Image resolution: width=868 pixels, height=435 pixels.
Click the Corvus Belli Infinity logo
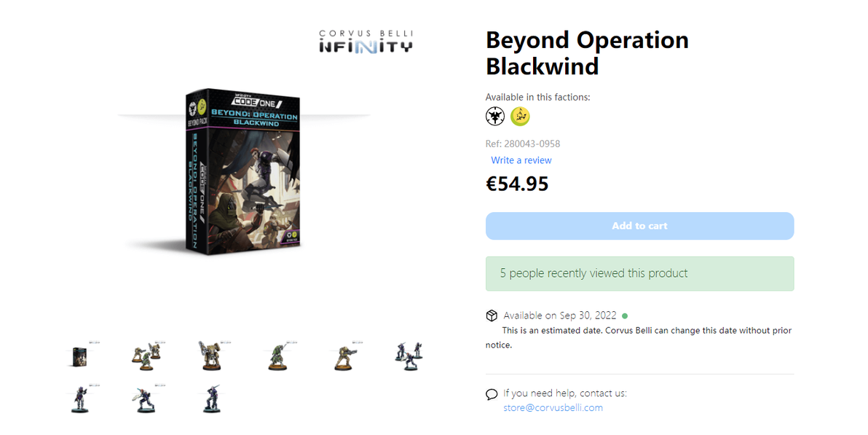click(366, 41)
